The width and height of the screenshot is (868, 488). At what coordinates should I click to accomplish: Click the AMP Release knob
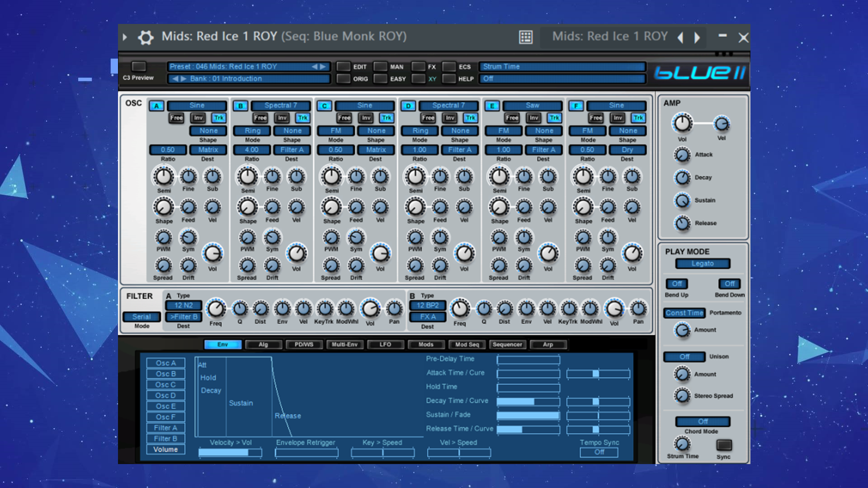[682, 223]
